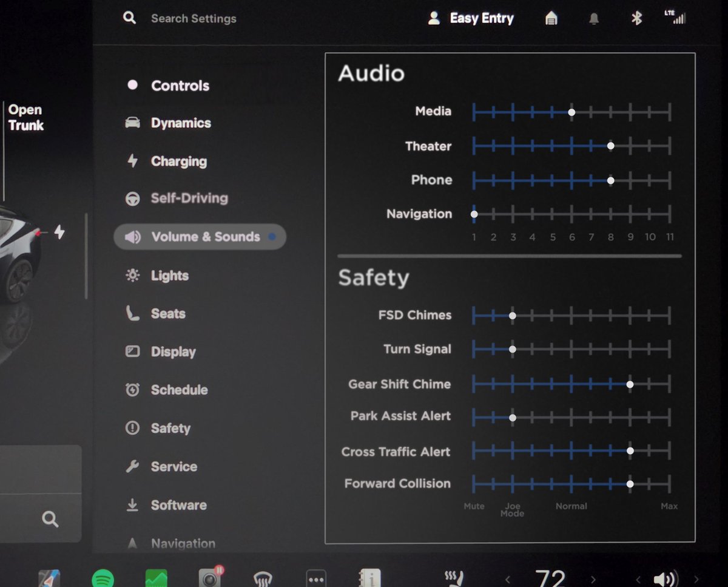Adjust the Forward Collision slider handle
728x587 pixels.
(630, 484)
